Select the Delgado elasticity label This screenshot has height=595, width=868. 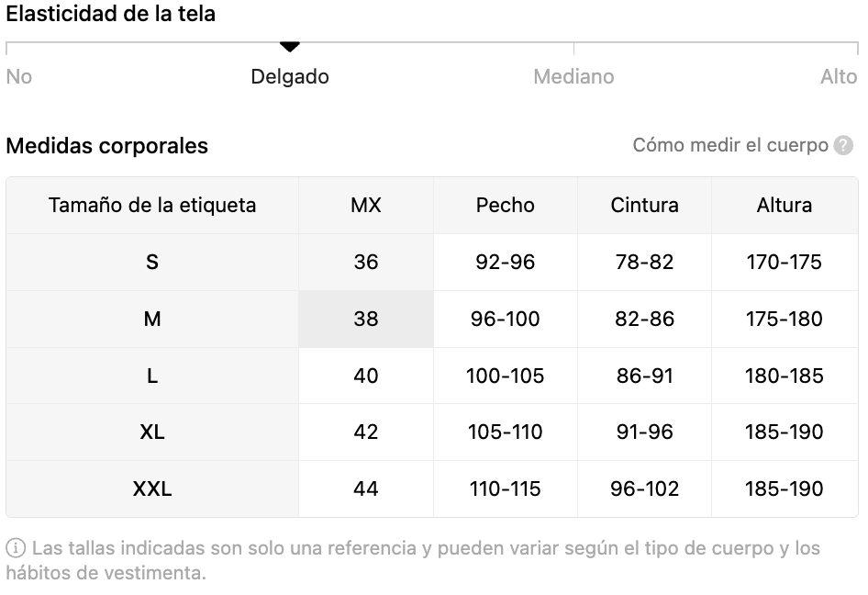[290, 76]
